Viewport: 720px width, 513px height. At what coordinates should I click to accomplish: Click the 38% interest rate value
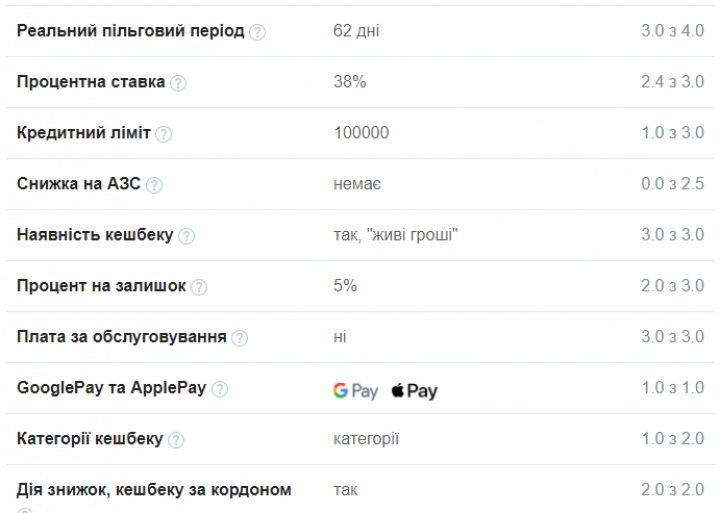pos(350,82)
